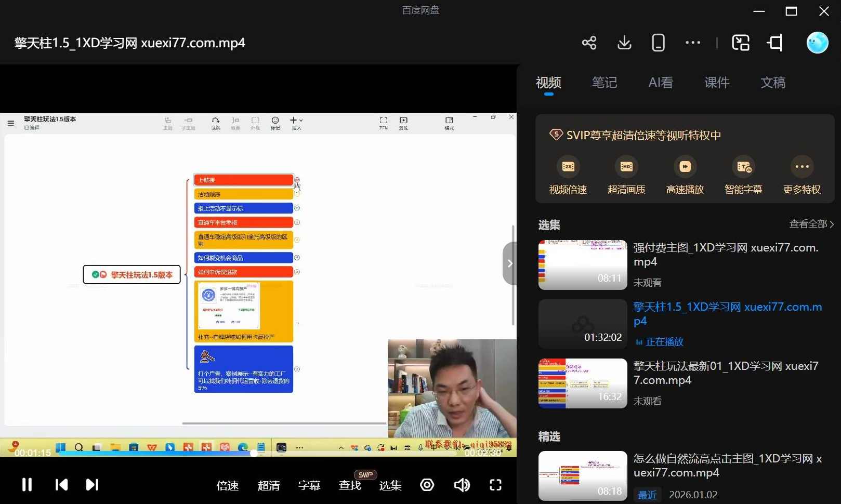This screenshot has height=504, width=841.
Task: Select the 视频倍速 SVIP privilege icon
Action: [567, 166]
